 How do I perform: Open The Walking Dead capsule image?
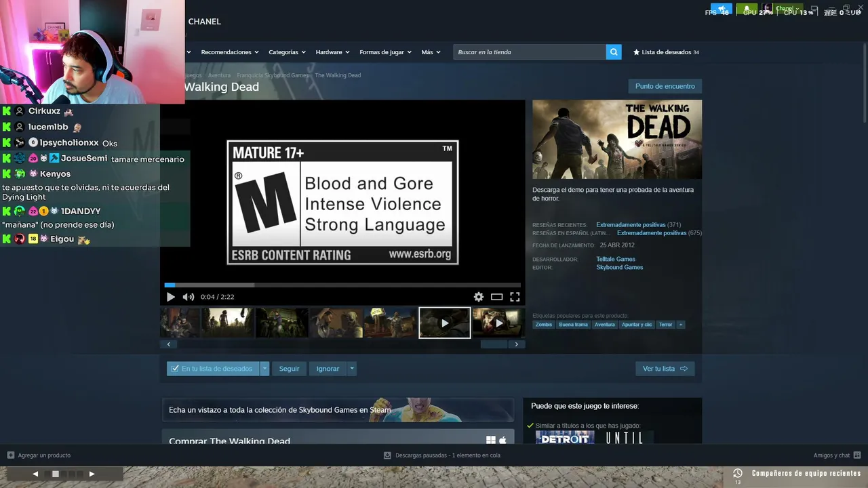[617, 140]
